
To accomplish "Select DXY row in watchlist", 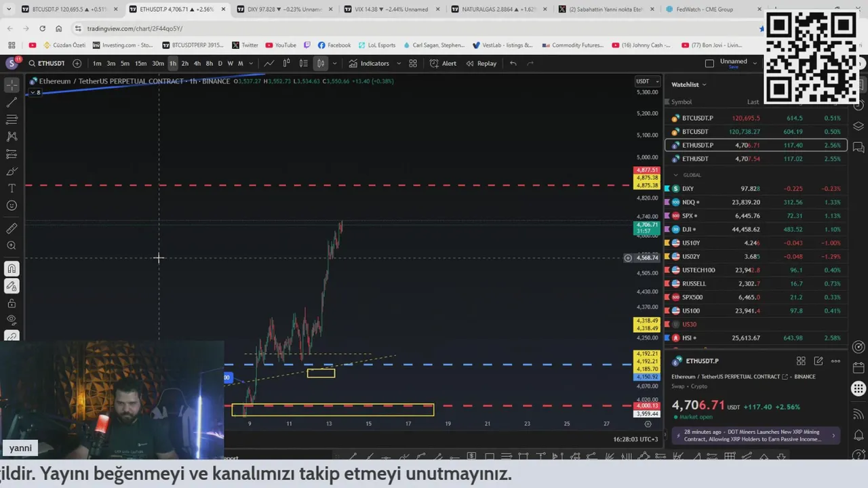I will click(x=756, y=188).
